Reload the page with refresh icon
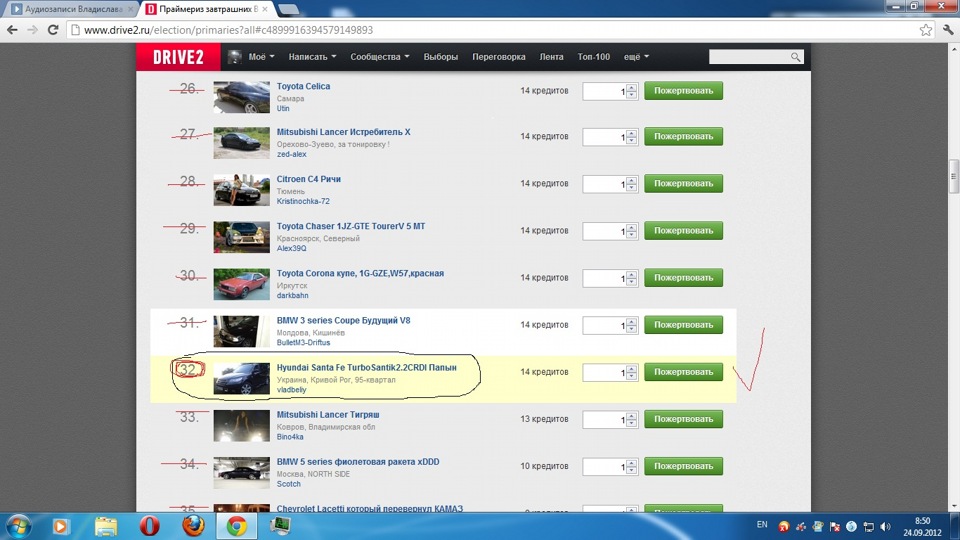Viewport: 960px width, 540px height. pyautogui.click(x=53, y=29)
